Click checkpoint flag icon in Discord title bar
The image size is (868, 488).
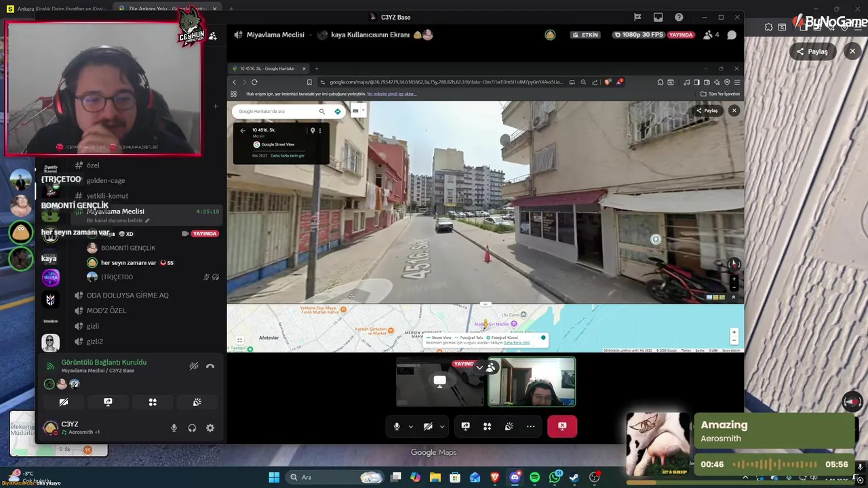click(637, 17)
